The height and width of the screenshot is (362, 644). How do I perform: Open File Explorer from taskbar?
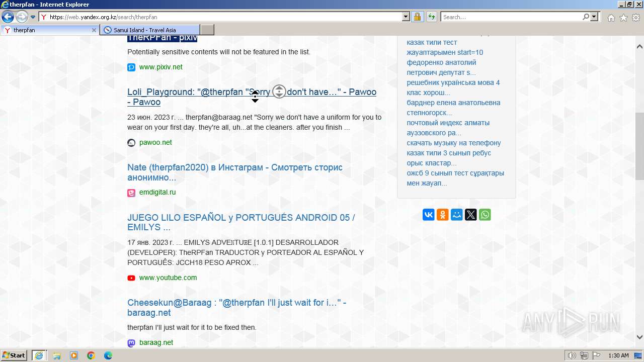57,355
